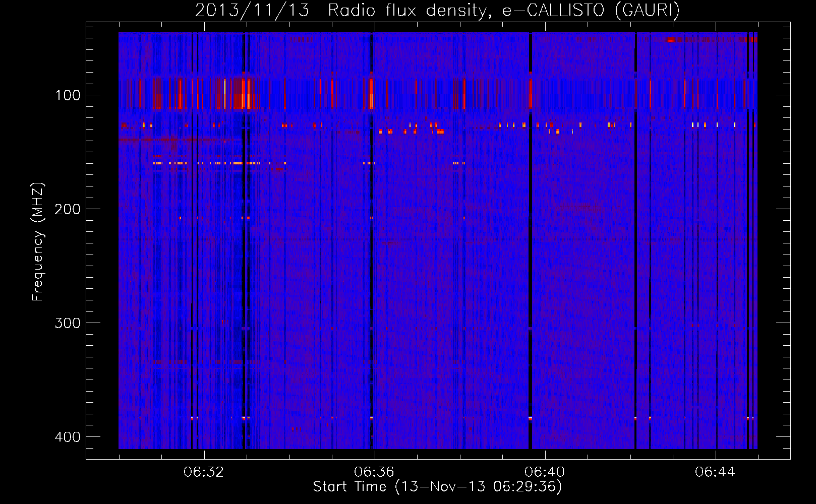Click the 06:32 time tick label
The width and height of the screenshot is (816, 504).
pyautogui.click(x=204, y=472)
